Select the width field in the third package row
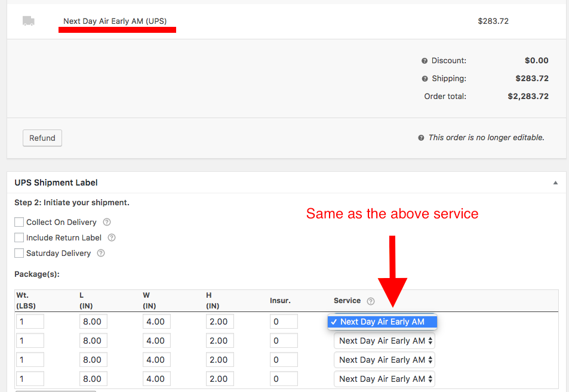 tap(156, 360)
